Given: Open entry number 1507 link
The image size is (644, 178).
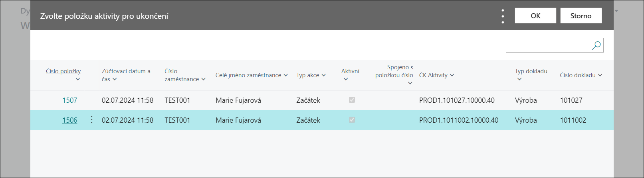Looking at the screenshot, I should (69, 100).
